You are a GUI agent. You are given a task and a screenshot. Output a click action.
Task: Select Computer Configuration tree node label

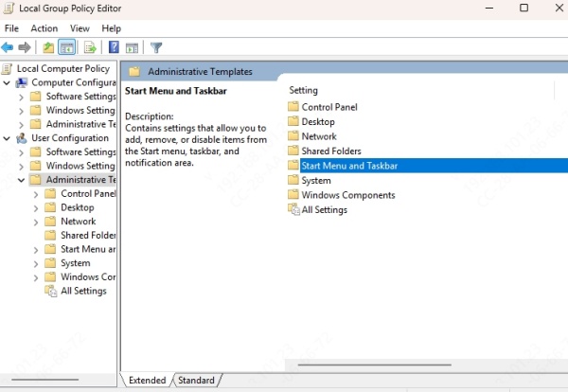click(74, 82)
